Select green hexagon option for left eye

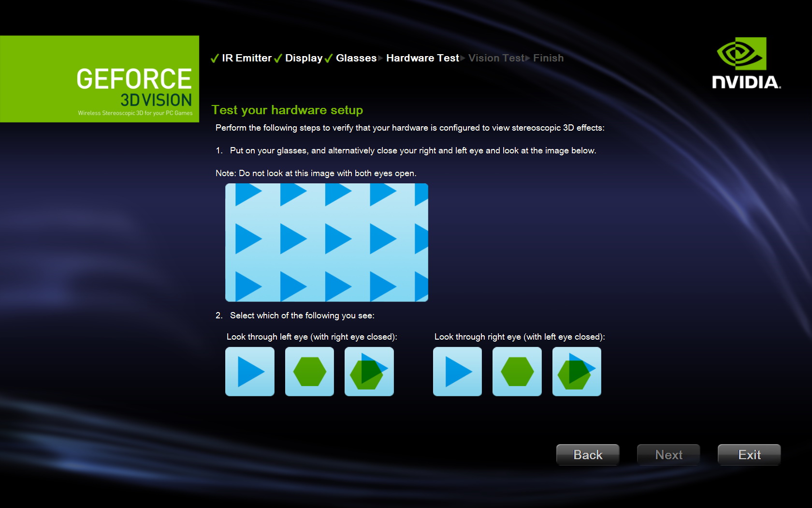coord(309,372)
